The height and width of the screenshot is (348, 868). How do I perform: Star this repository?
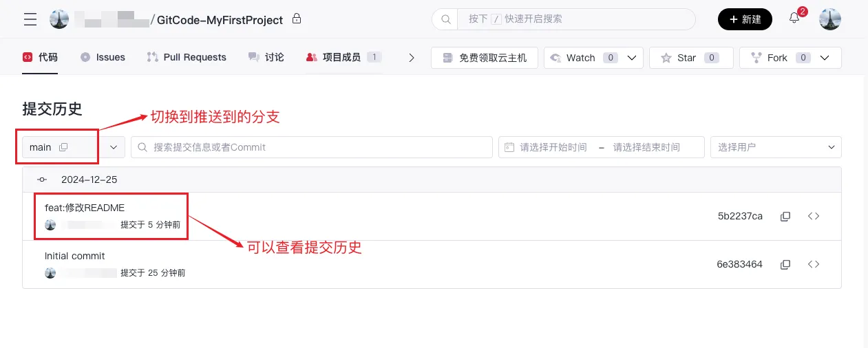pos(690,58)
